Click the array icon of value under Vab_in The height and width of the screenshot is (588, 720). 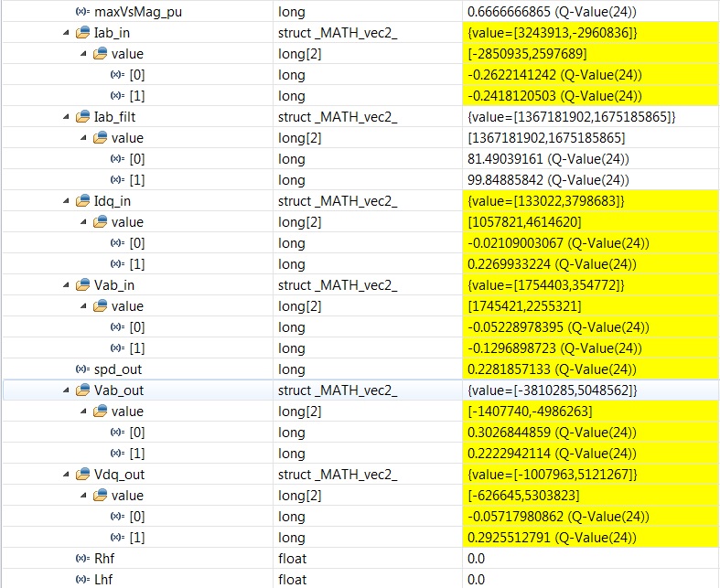(100, 305)
